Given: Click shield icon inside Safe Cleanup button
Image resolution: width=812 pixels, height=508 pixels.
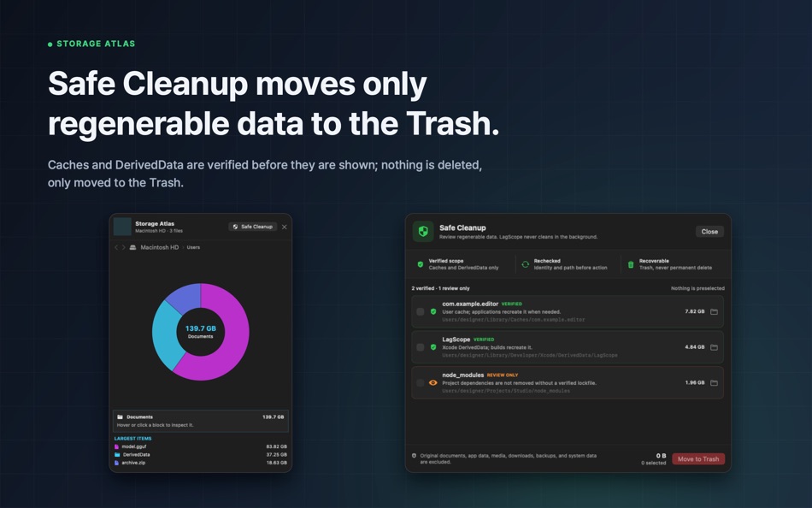Looking at the screenshot, I should (236, 227).
